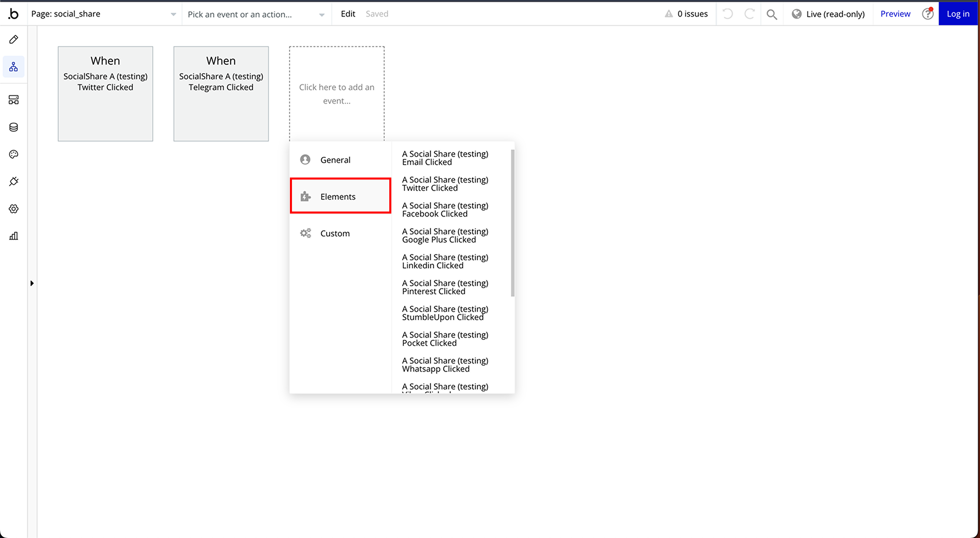Open the Styles tab palette icon
The height and width of the screenshot is (538, 980).
click(14, 154)
